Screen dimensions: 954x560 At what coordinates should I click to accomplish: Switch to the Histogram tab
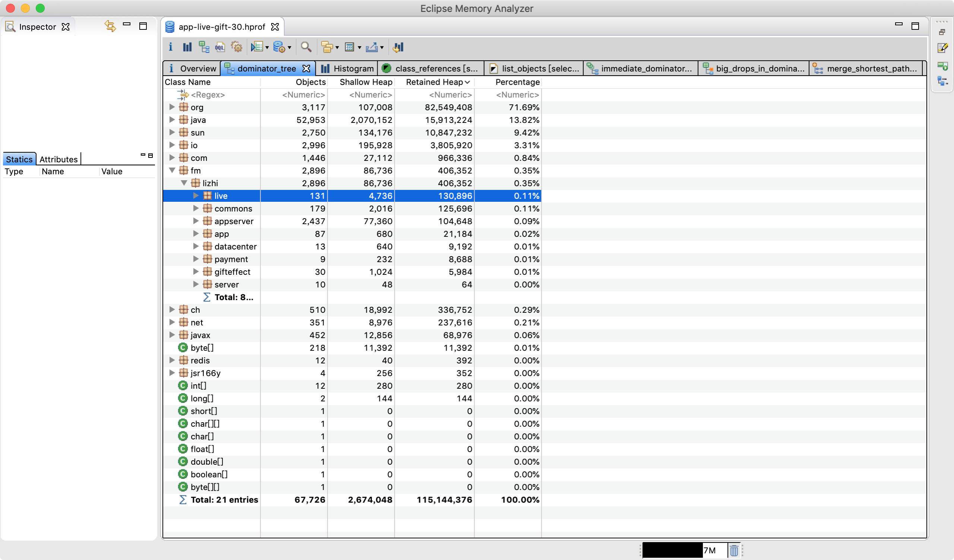click(348, 69)
